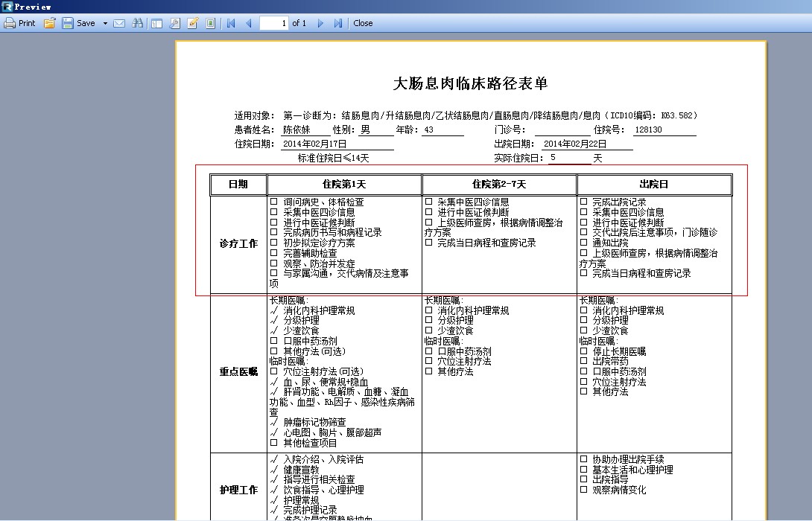Toggle the full page view icon

[x=210, y=23]
